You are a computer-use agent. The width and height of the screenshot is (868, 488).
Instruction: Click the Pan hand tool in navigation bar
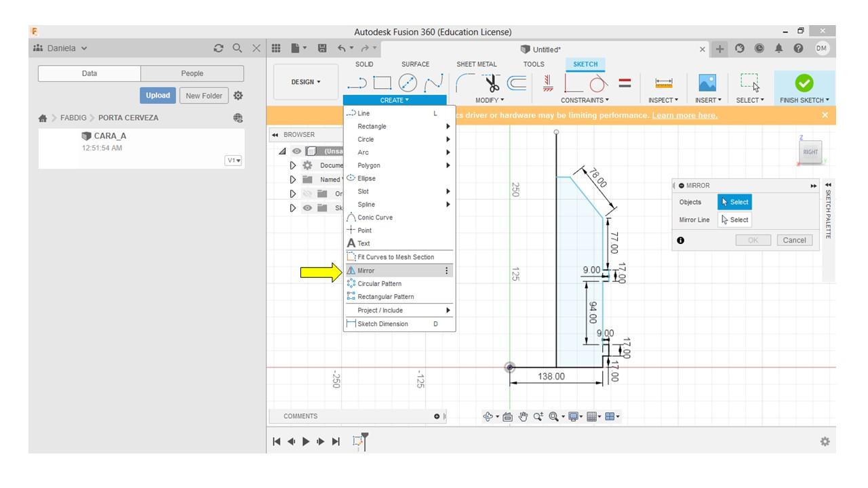click(523, 417)
